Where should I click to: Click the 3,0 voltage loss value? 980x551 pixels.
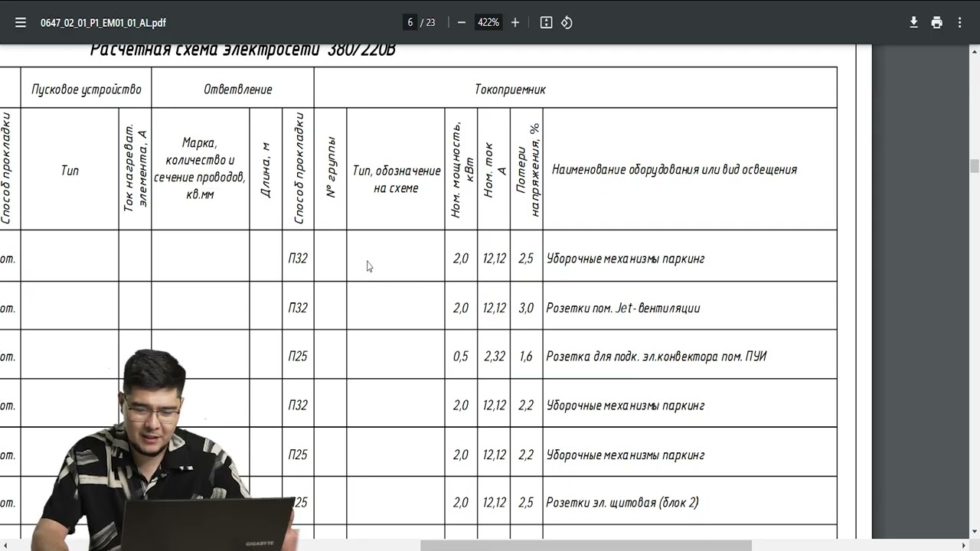click(x=526, y=308)
